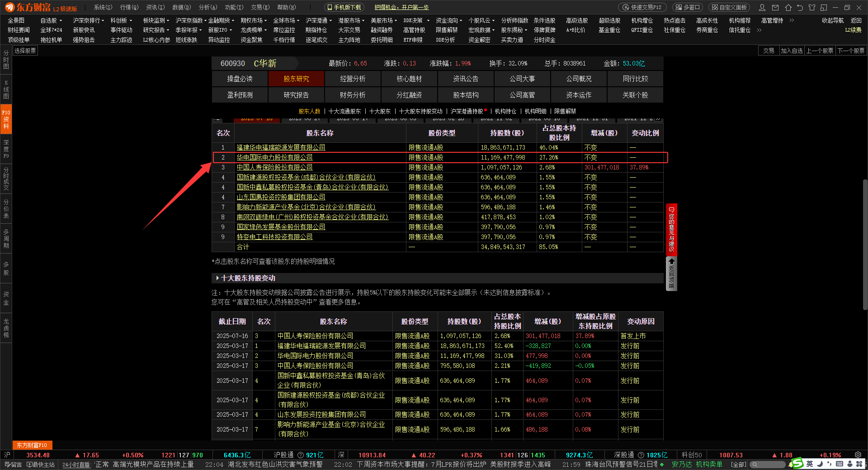The height and width of the screenshot is (470, 868).
Task: Click the search magnifier in bottom bar
Action: (x=755, y=465)
